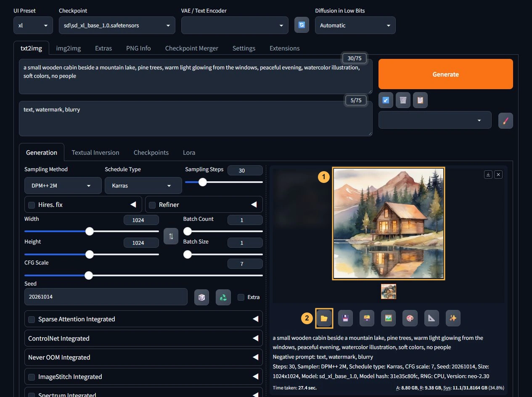Save zip archive with the file box icon
Viewport: 532px width, 397px height.
click(367, 318)
